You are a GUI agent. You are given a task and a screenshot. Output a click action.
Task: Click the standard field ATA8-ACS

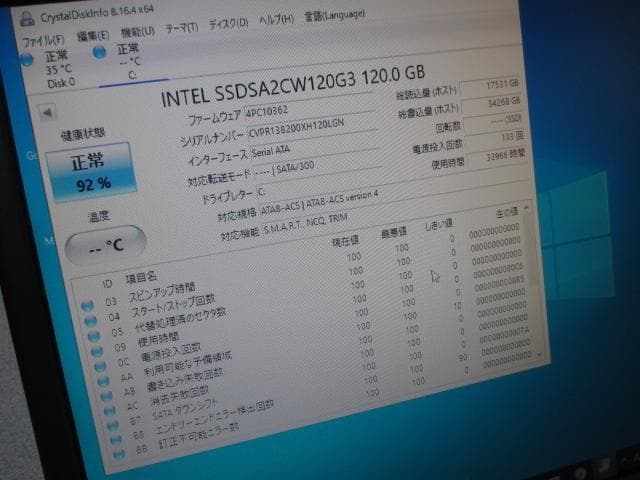(x=320, y=203)
